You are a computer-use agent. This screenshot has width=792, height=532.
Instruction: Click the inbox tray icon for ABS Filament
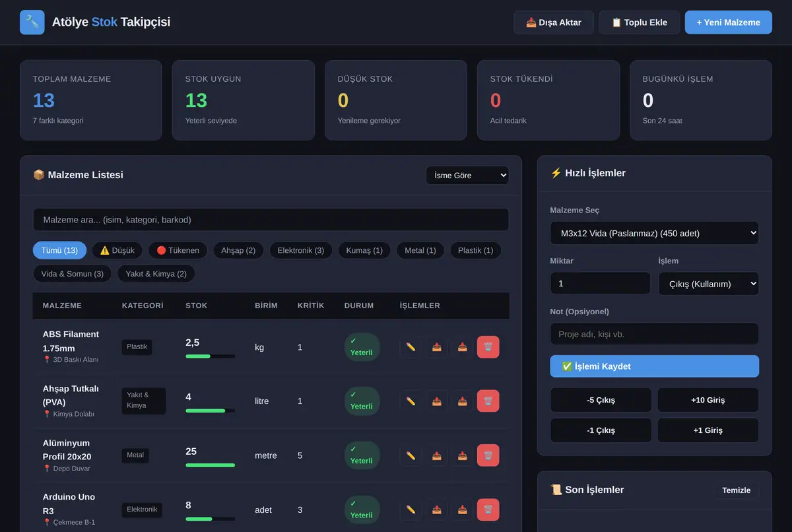(462, 347)
